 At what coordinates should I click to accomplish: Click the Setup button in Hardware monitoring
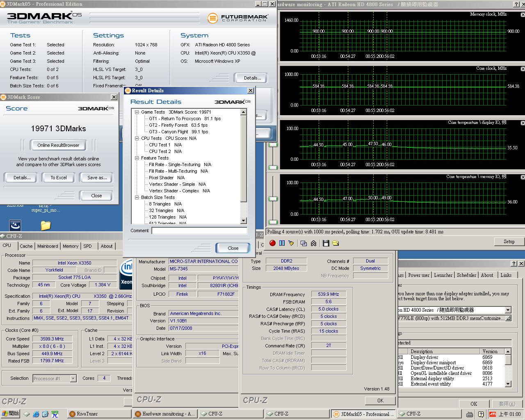[x=509, y=242]
